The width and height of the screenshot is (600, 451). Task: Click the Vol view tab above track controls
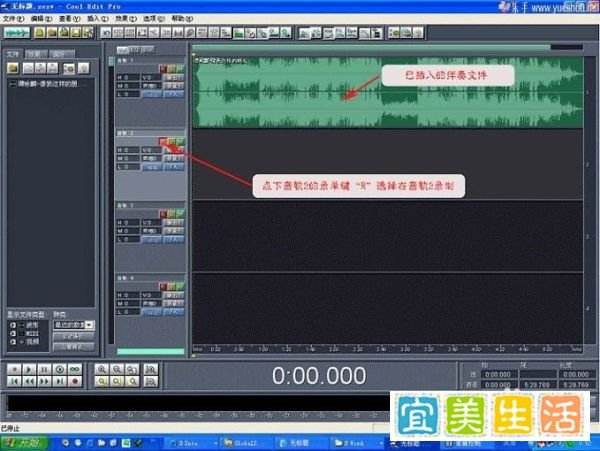tap(122, 50)
